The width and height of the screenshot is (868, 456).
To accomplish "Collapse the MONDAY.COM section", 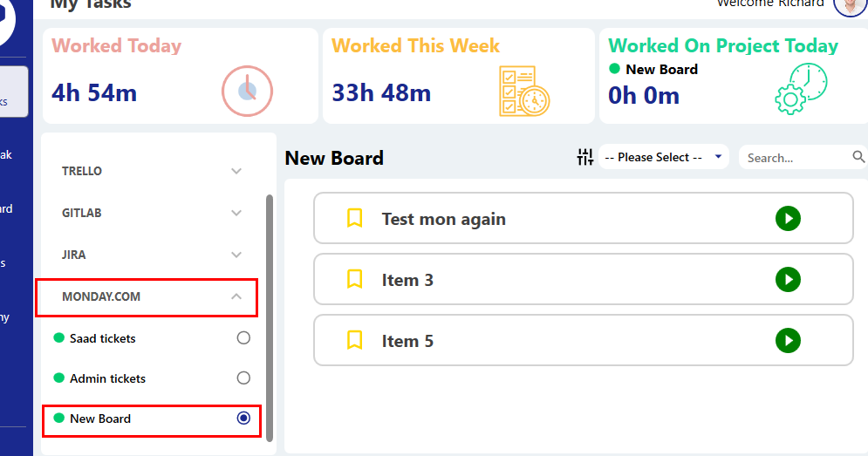I will click(x=236, y=297).
